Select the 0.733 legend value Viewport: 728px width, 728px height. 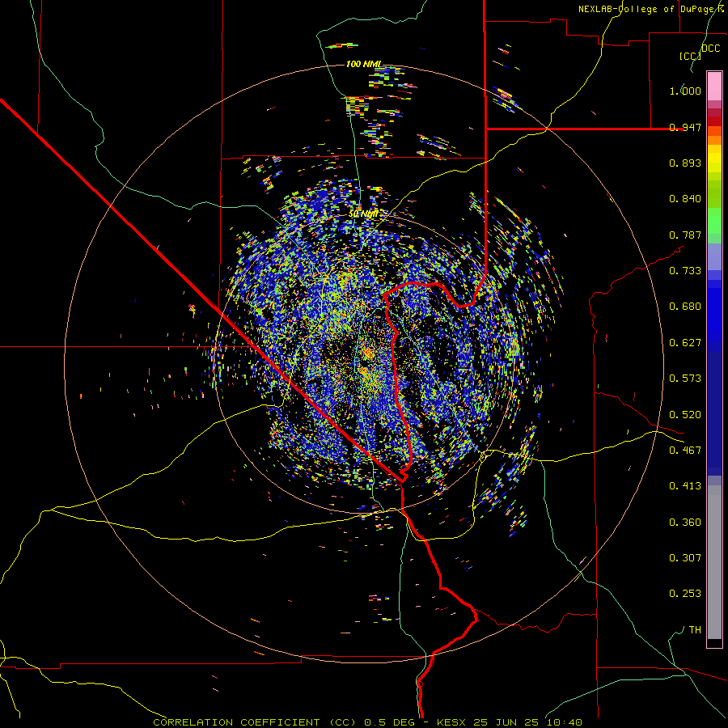pyautogui.click(x=685, y=271)
